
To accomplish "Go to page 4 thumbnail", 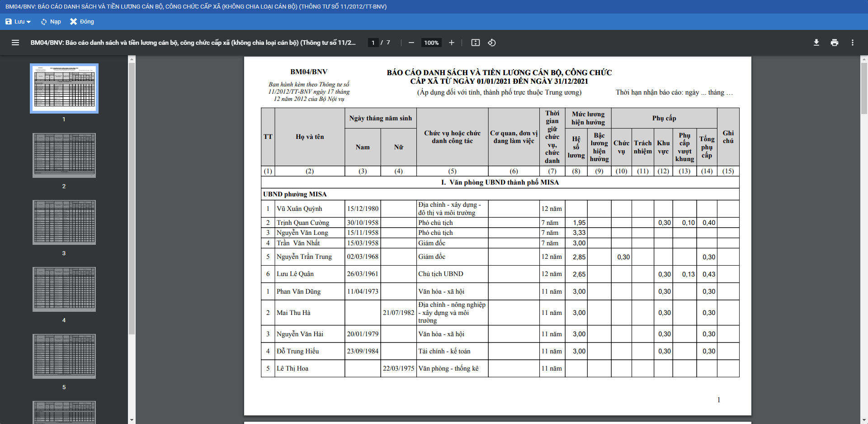I will click(64, 289).
